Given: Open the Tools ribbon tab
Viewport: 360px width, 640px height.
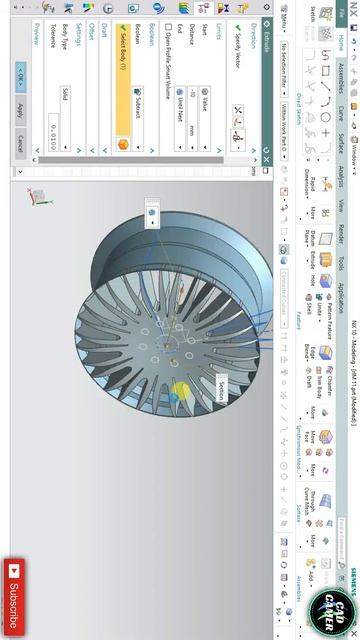Looking at the screenshot, I should [x=342, y=262].
